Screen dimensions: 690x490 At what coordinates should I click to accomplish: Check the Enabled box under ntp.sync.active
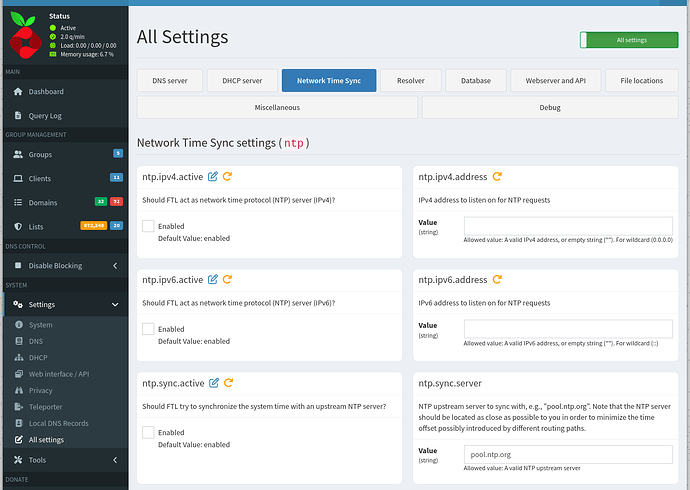(x=148, y=432)
